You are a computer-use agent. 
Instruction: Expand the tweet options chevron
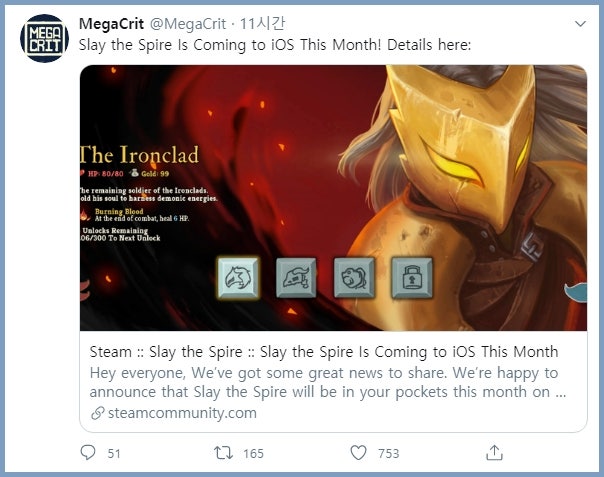click(x=580, y=24)
